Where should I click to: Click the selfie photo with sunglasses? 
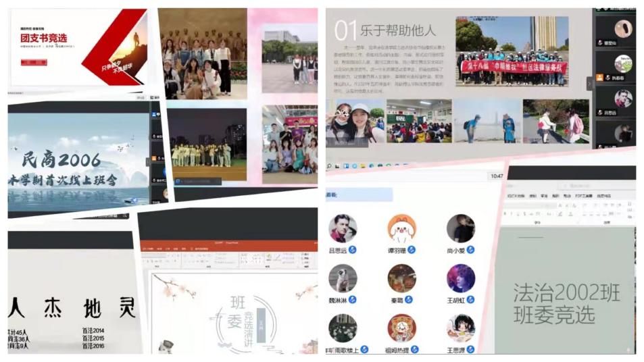click(x=354, y=122)
